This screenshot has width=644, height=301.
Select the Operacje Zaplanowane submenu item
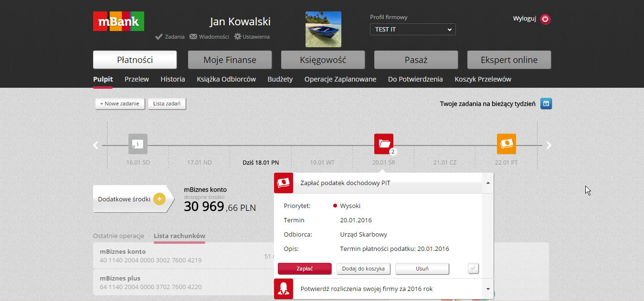[x=340, y=79]
